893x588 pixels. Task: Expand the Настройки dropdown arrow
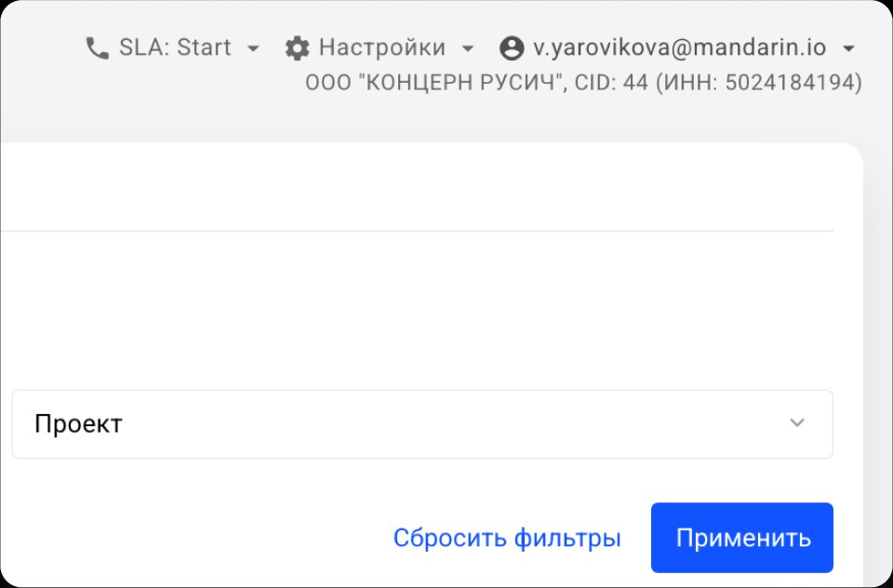point(468,48)
